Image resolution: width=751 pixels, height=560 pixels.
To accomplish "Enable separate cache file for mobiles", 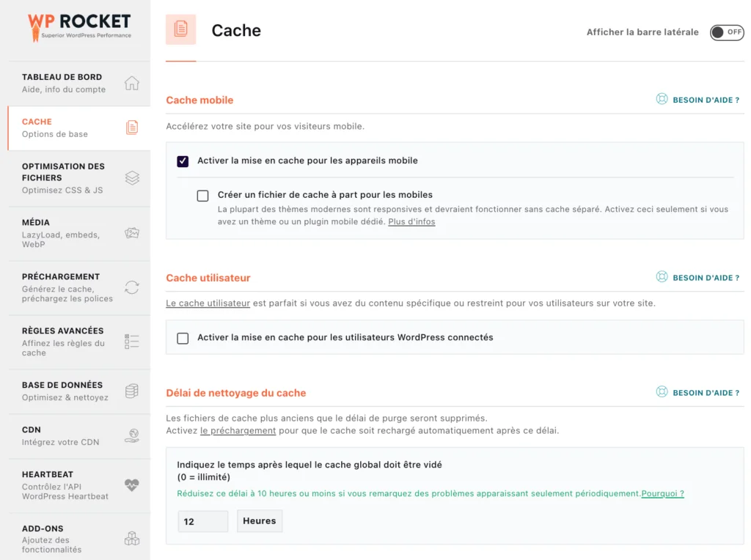I will (x=202, y=195).
